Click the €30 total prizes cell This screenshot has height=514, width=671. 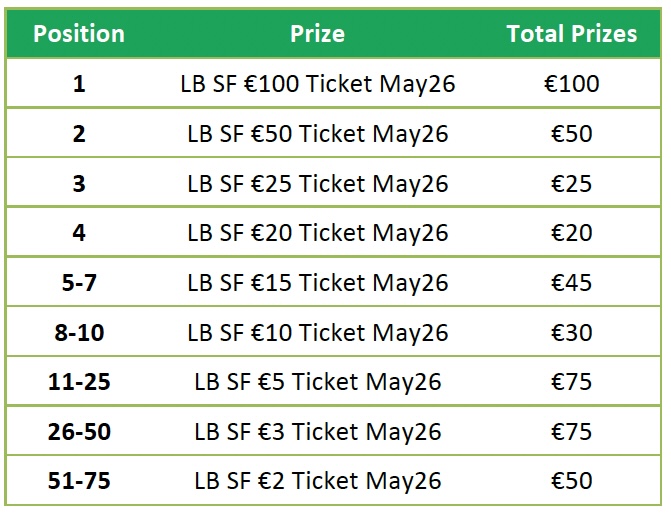click(571, 332)
